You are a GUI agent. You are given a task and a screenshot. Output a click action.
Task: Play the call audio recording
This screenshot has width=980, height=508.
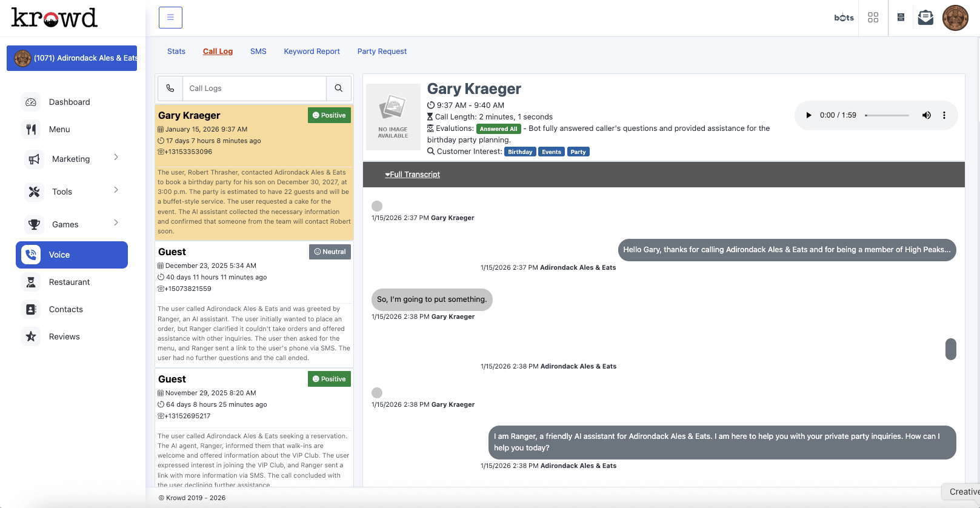[x=808, y=115]
